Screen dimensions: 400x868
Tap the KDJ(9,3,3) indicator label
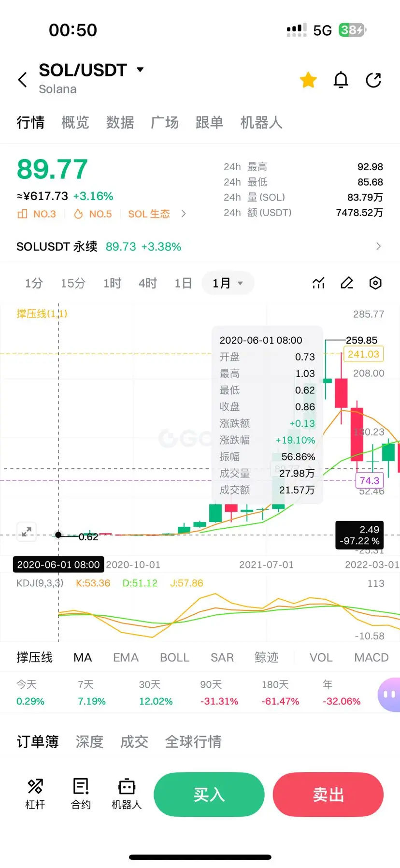click(x=40, y=583)
